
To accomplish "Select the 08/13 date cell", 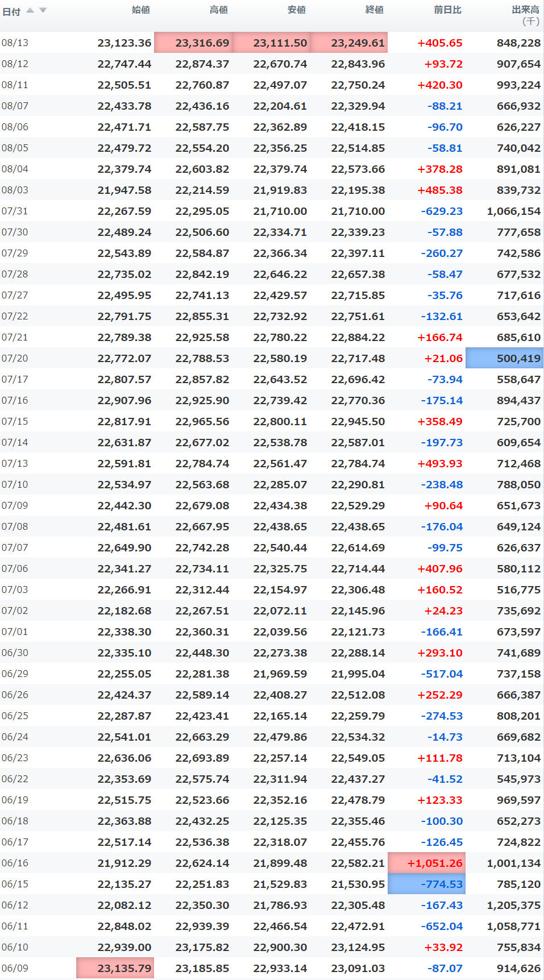I will coord(15,43).
